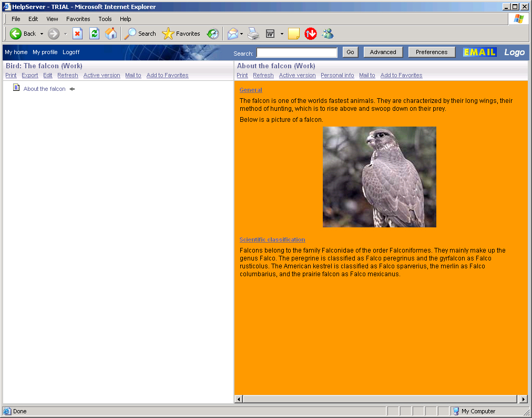Click the Edit link in left pane
532x418 pixels.
(47, 75)
